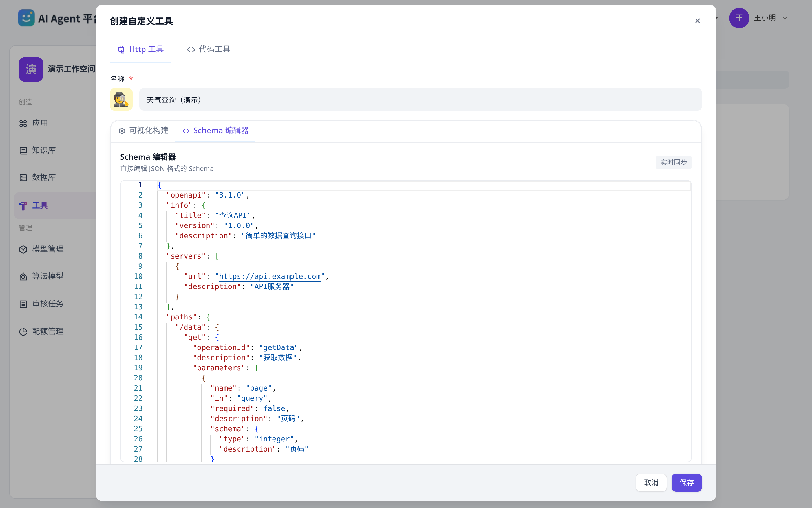Open 数据库 in the sidebar

tap(55, 178)
